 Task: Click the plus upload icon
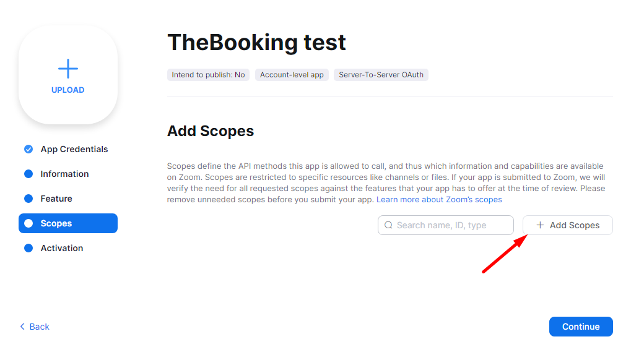coord(68,68)
